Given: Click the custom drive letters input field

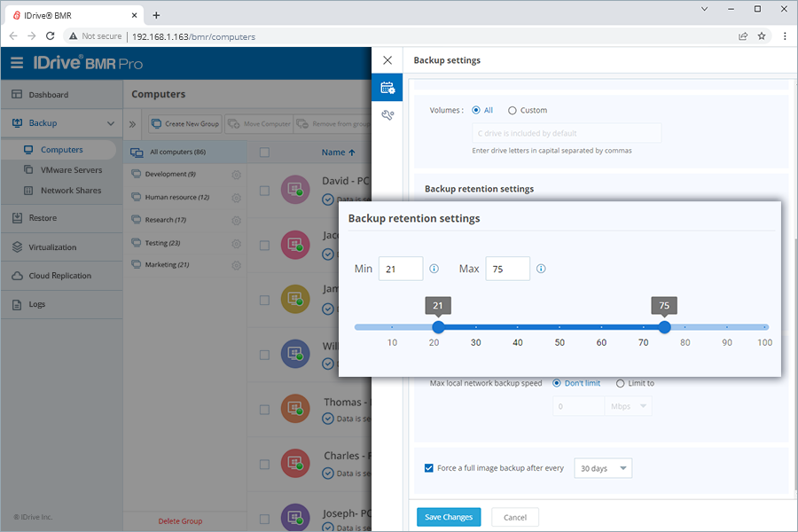Looking at the screenshot, I should 567,133.
